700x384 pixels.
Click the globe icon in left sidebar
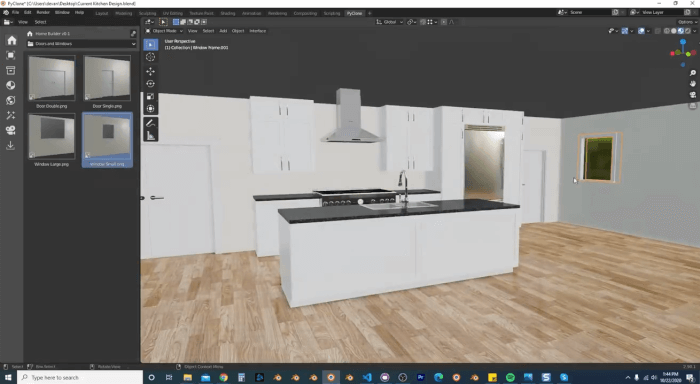tap(11, 100)
